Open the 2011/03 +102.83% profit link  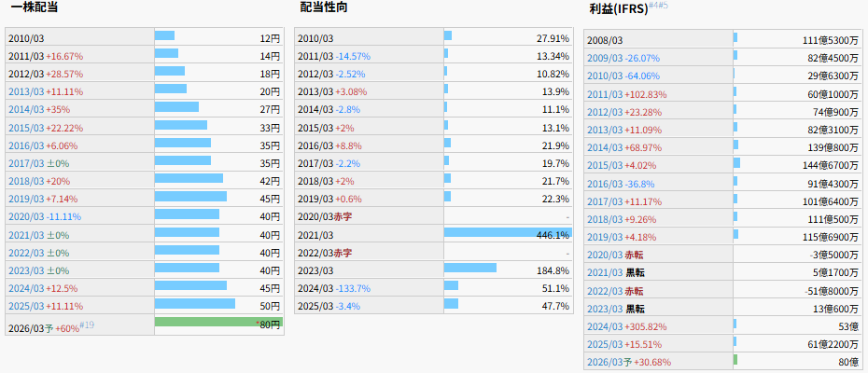pos(604,94)
